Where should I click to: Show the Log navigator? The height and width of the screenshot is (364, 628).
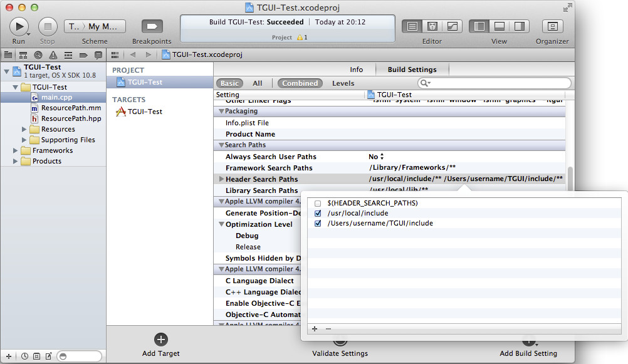pos(98,55)
